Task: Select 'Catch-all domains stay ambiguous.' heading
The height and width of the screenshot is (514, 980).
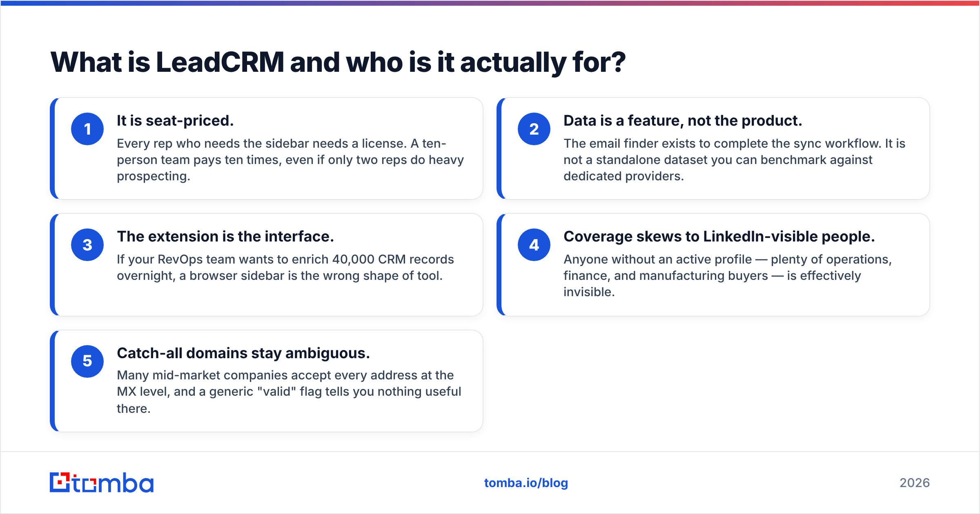Action: click(243, 353)
